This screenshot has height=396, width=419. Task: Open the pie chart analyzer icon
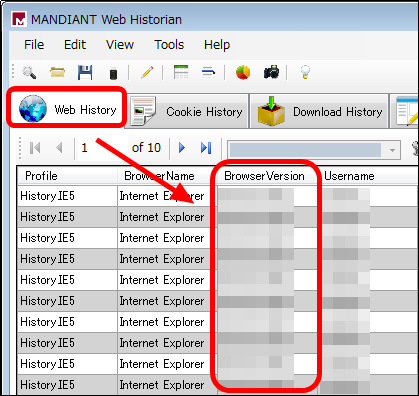(243, 72)
